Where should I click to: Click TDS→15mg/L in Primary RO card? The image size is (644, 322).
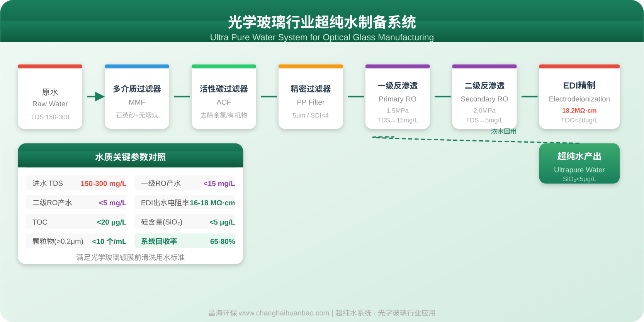click(398, 120)
